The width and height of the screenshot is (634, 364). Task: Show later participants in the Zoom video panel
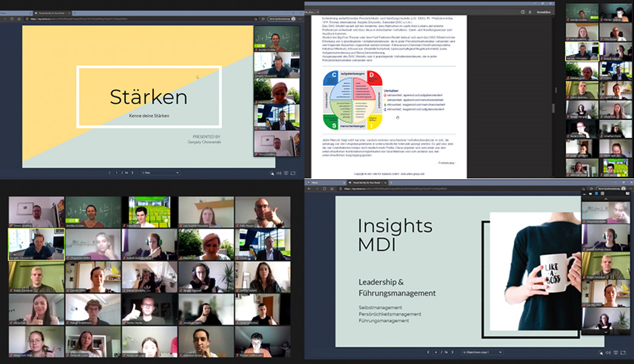(x=606, y=332)
